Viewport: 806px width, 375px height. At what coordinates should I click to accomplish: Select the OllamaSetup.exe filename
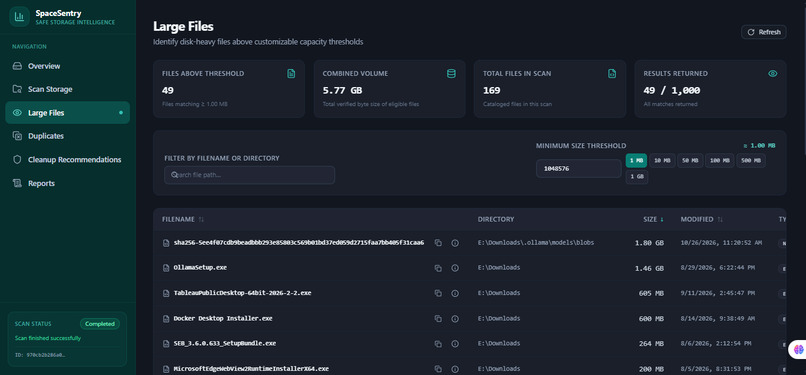click(200, 268)
